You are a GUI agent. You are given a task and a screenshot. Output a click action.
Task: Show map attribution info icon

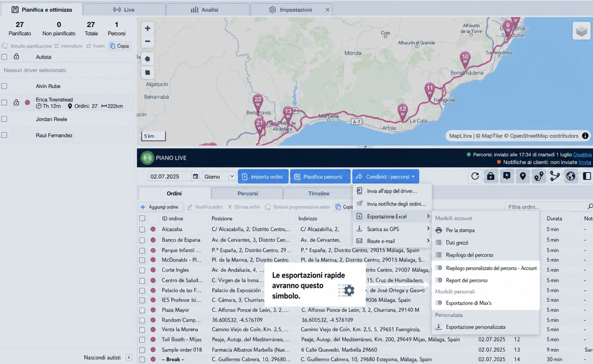[585, 136]
